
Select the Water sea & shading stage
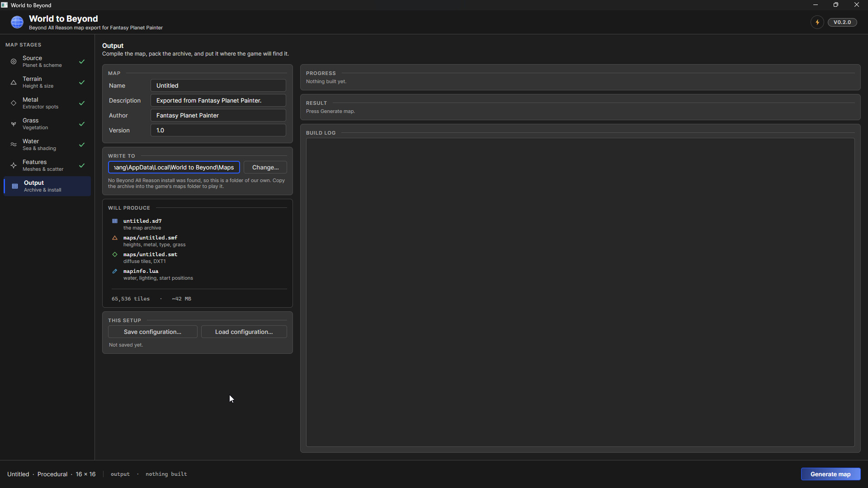pos(47,145)
